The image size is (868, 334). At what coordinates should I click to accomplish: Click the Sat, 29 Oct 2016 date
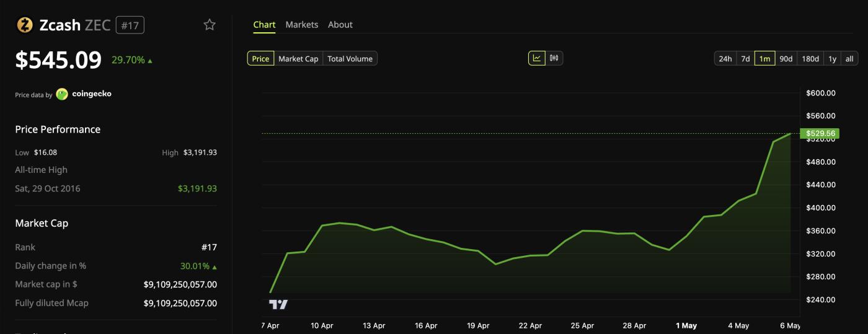(48, 188)
